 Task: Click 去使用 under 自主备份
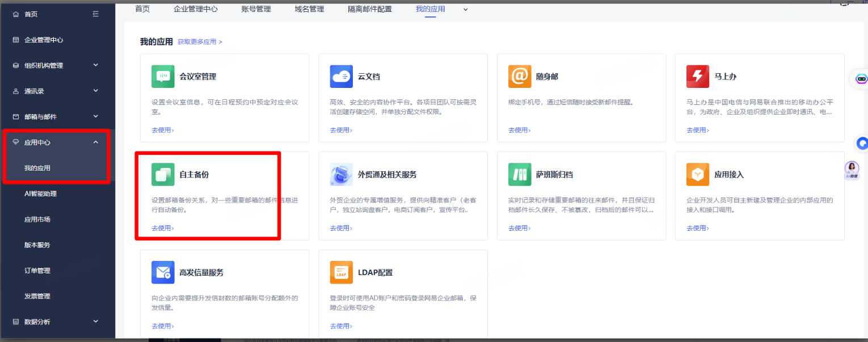point(162,228)
